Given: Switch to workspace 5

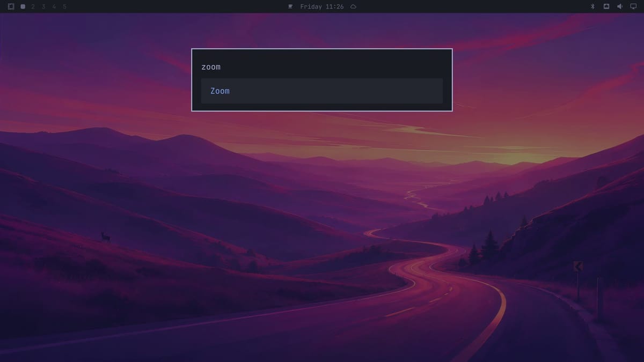Looking at the screenshot, I should [64, 6].
